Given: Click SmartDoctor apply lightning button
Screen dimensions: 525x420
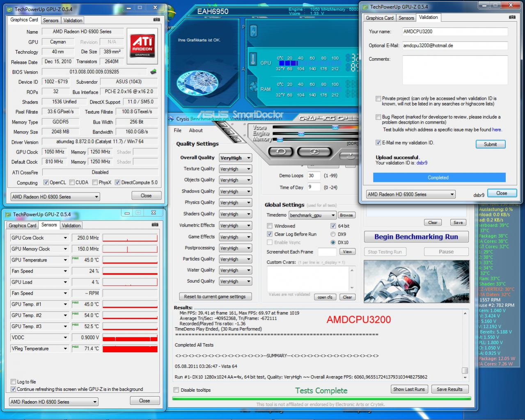Looking at the screenshot, I should pos(314,151).
